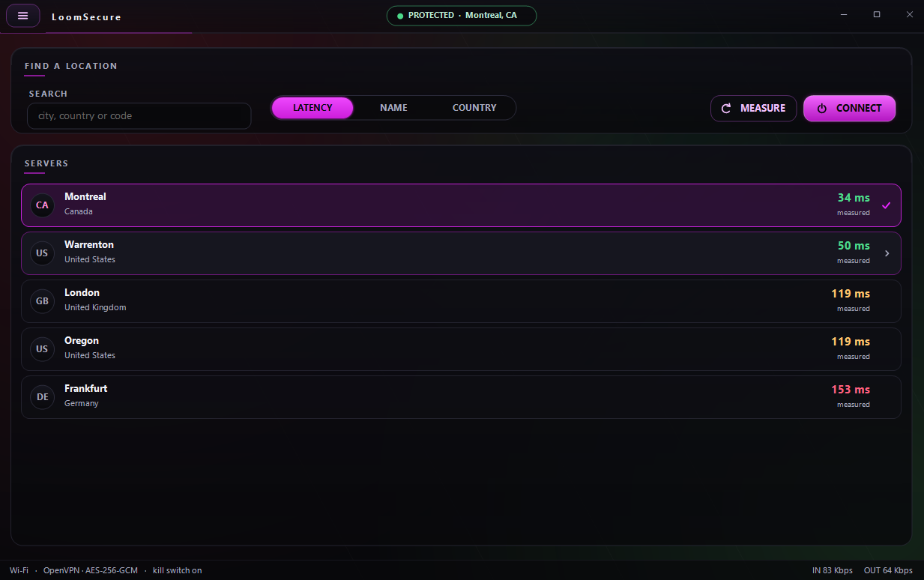
Task: Click the Connect button
Action: tap(849, 109)
